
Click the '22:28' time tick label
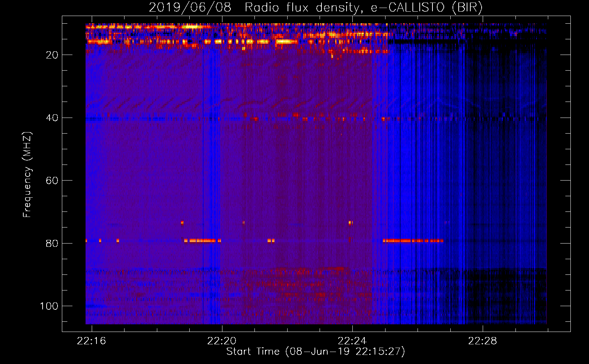point(482,341)
